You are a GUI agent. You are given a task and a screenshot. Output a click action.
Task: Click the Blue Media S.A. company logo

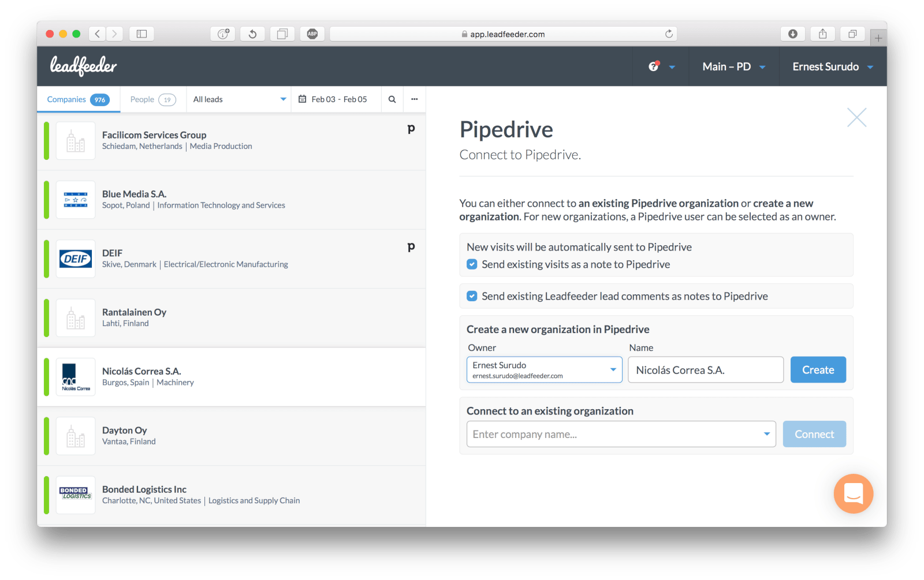coord(75,199)
